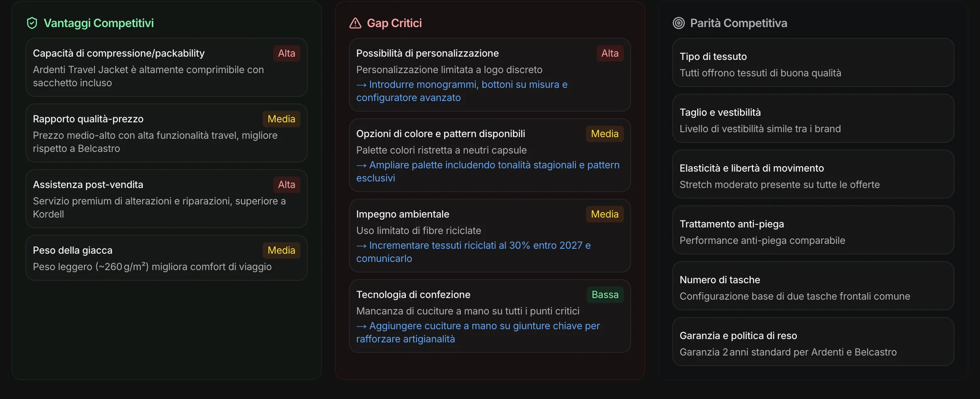This screenshot has width=980, height=399.
Task: Click the "Numero di tasche" title
Action: pyautogui.click(x=720, y=280)
